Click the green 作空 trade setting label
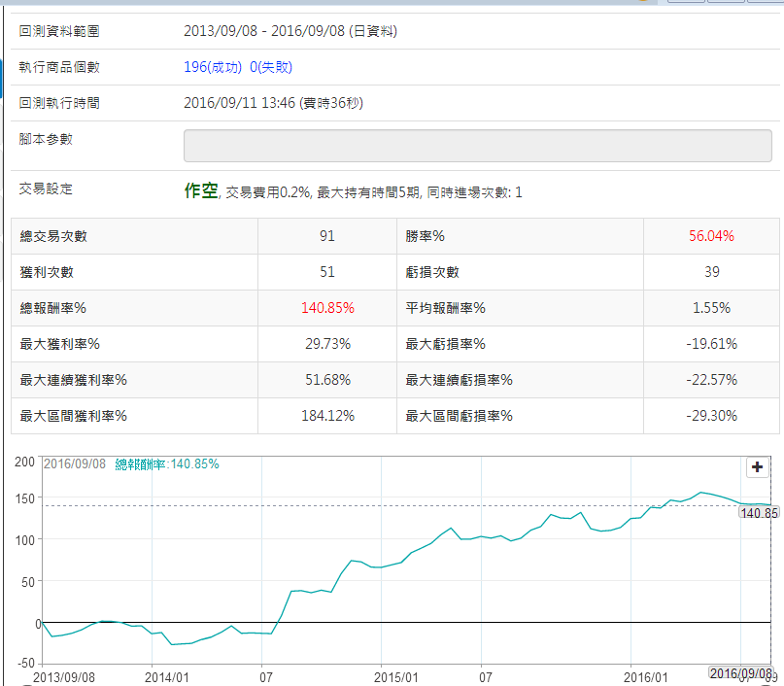 pos(199,190)
